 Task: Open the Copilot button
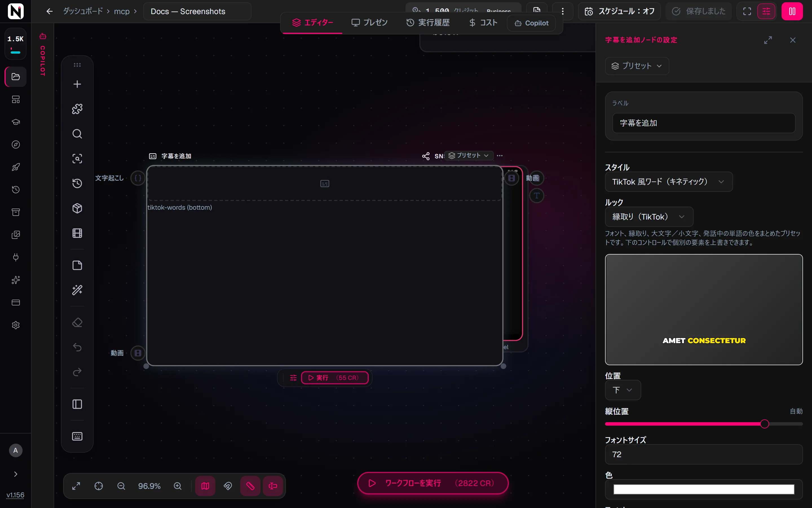(532, 23)
